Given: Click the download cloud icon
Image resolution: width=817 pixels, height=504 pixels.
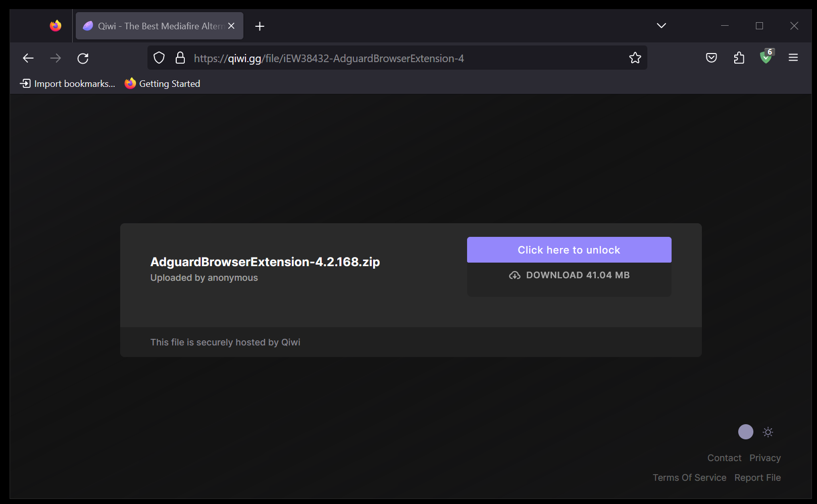Looking at the screenshot, I should click(x=515, y=275).
